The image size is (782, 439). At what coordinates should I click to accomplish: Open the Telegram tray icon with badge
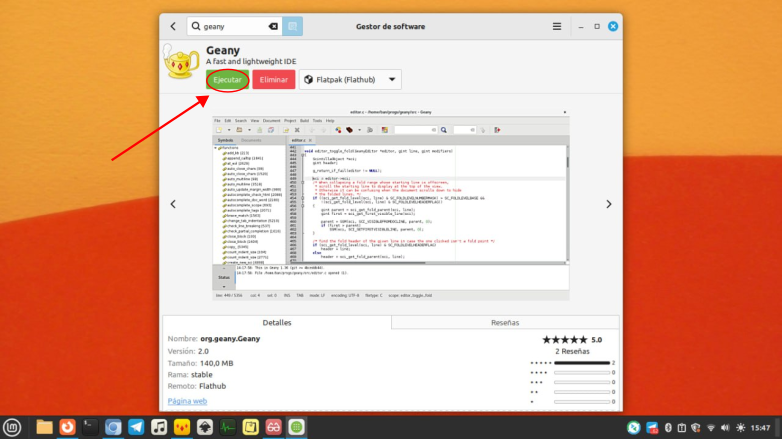(x=652, y=428)
